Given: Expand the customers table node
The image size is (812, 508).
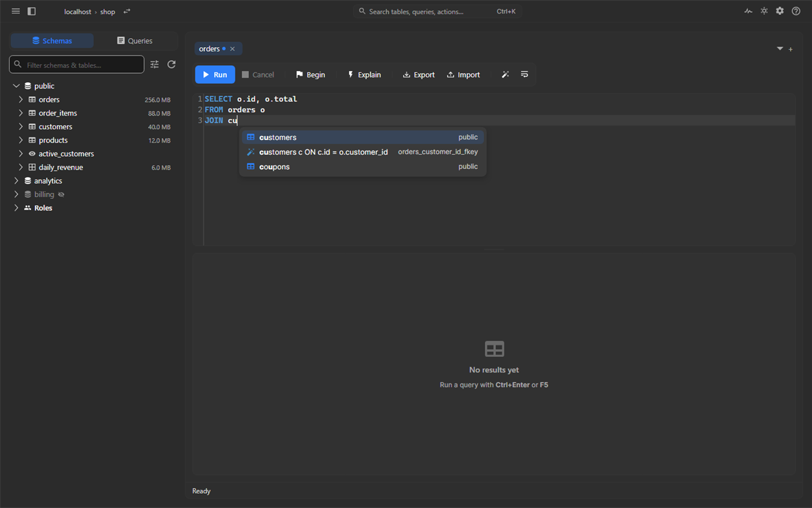Looking at the screenshot, I should 21,127.
